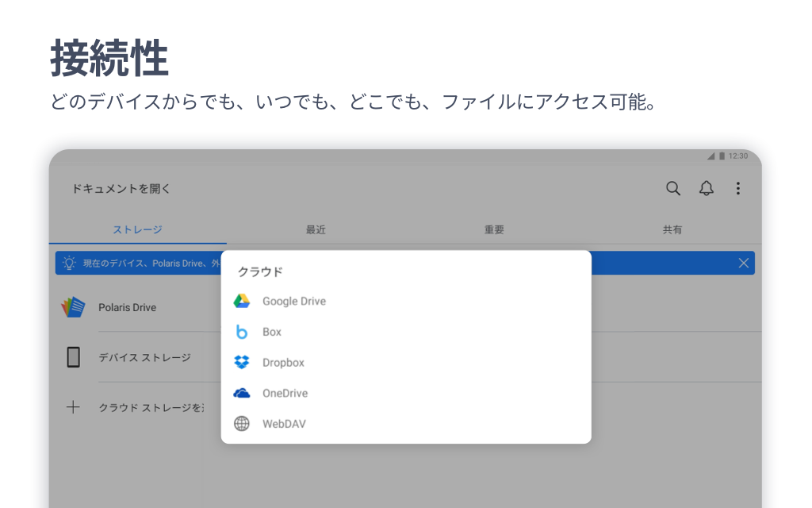
Task: Open the three-dot overflow menu
Action: [x=738, y=188]
